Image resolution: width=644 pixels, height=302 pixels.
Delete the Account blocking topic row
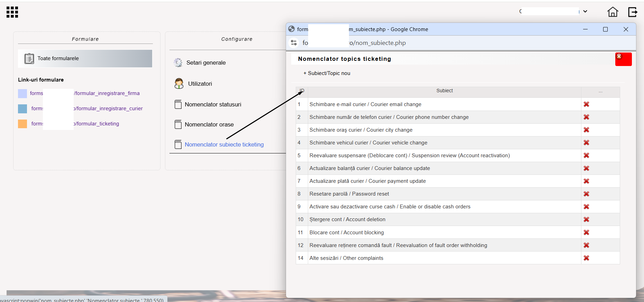tap(587, 233)
